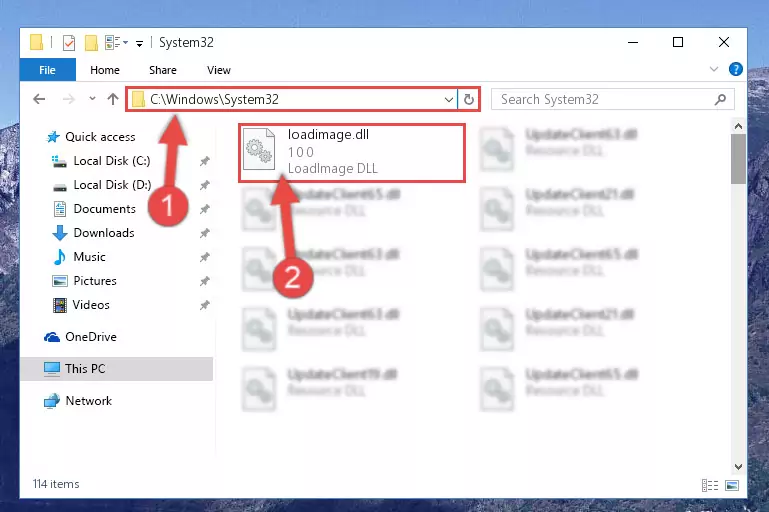
Task: Open Pictures in sidebar
Action: [x=95, y=281]
